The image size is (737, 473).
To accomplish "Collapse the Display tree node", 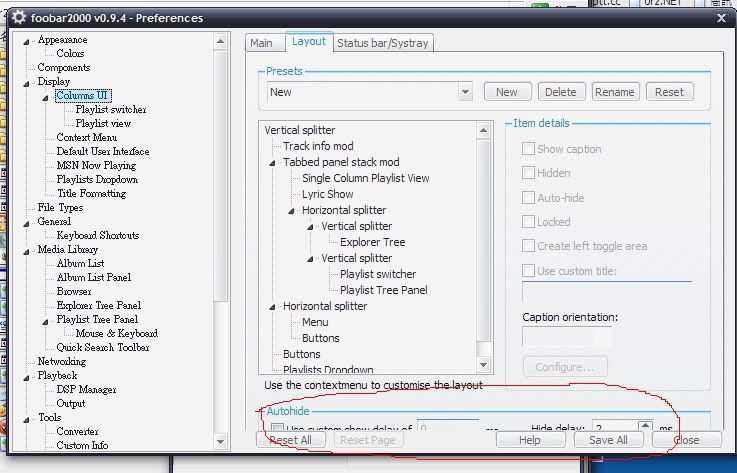I will [x=26, y=83].
